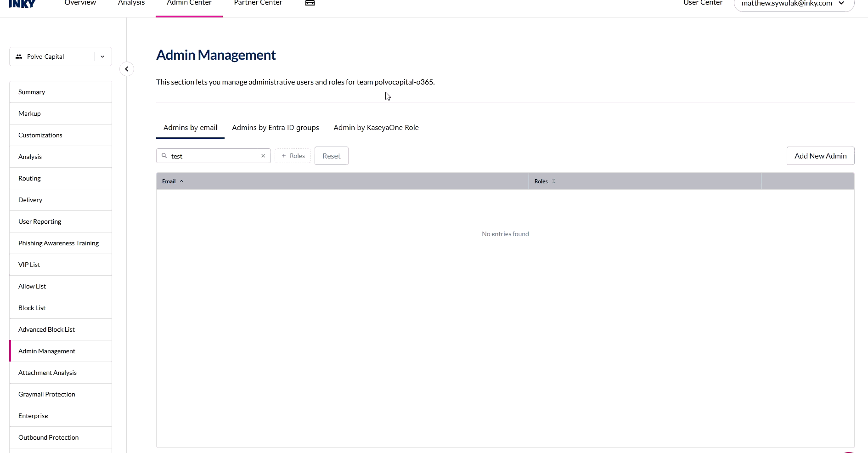Click the INKY logo
868x453 pixels.
pyautogui.click(x=22, y=4)
